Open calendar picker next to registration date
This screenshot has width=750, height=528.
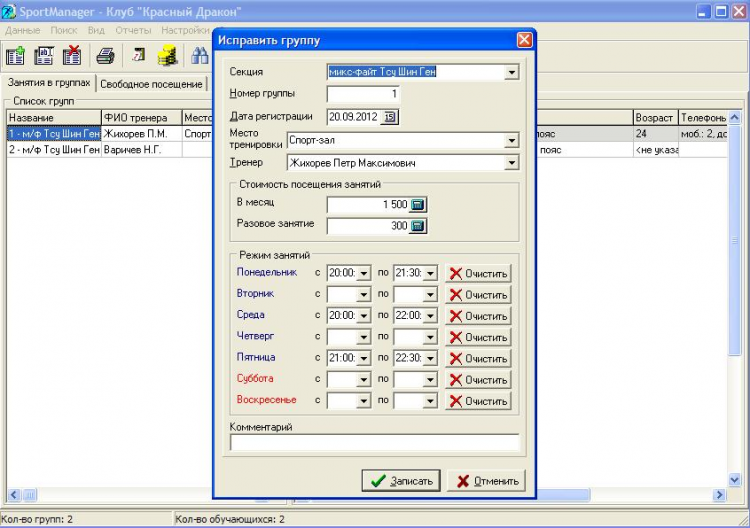tap(389, 117)
